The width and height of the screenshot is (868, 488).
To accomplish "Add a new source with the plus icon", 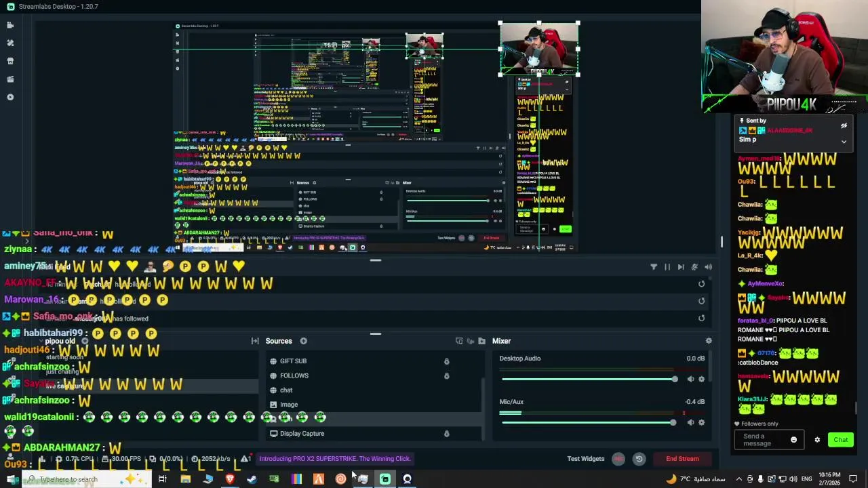I will [303, 341].
